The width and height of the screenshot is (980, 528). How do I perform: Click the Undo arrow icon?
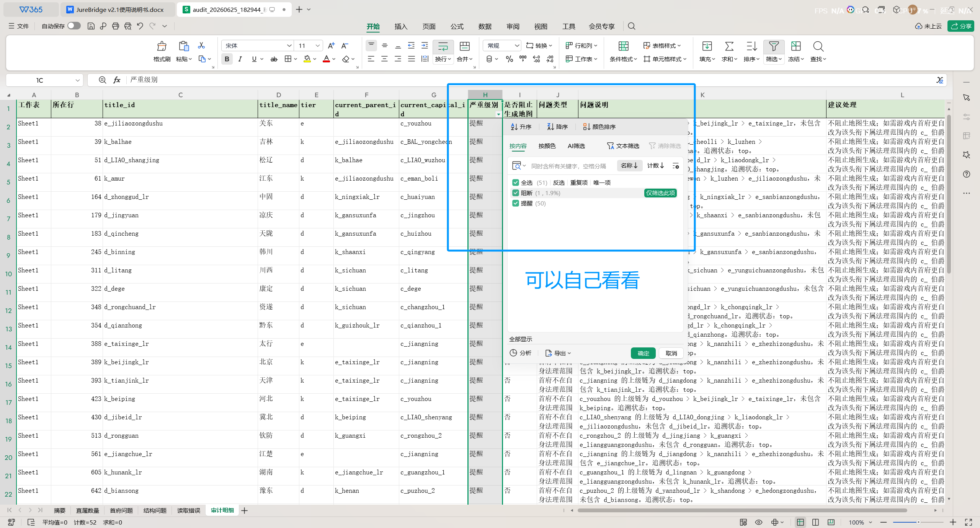coord(140,26)
